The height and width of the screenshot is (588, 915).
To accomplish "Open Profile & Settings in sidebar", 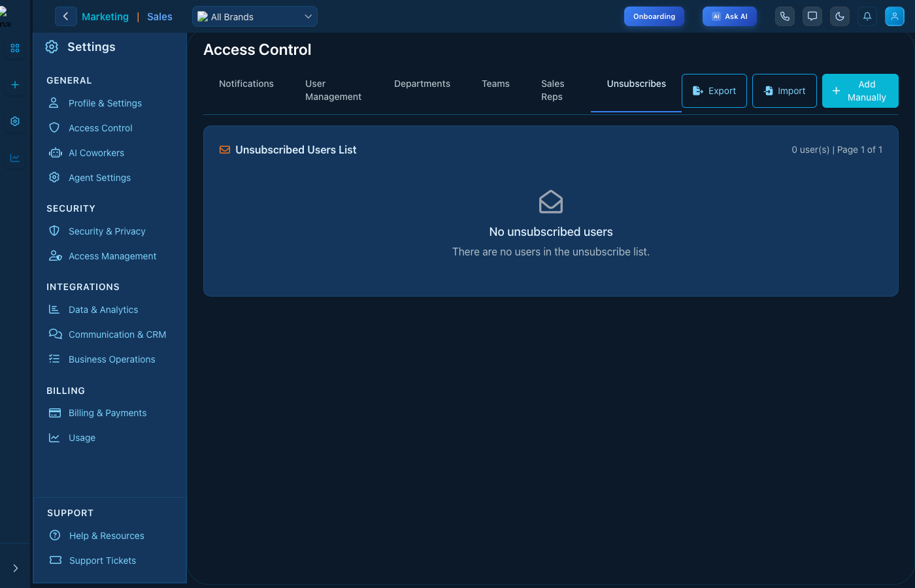I will tap(105, 103).
